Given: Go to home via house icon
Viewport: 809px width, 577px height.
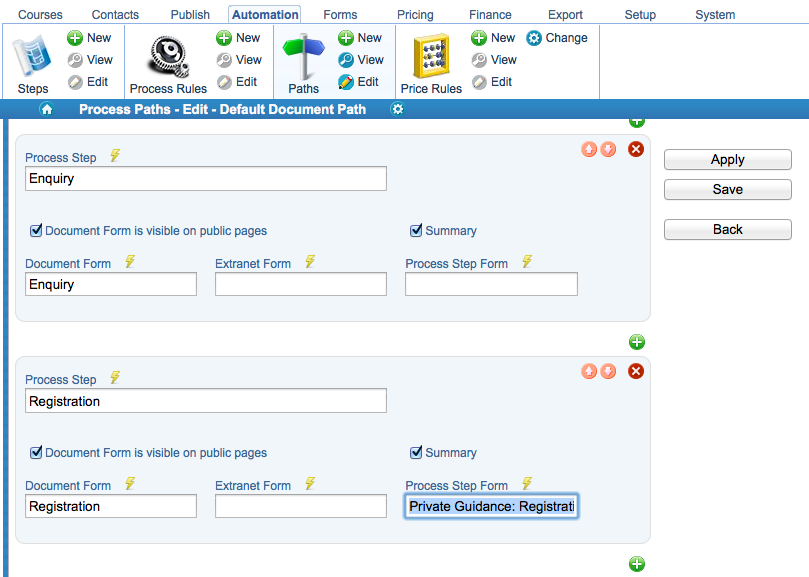Looking at the screenshot, I should [x=46, y=109].
